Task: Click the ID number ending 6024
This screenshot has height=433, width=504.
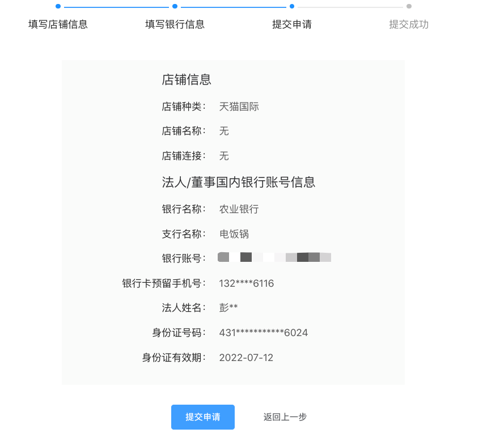Action: tap(264, 333)
